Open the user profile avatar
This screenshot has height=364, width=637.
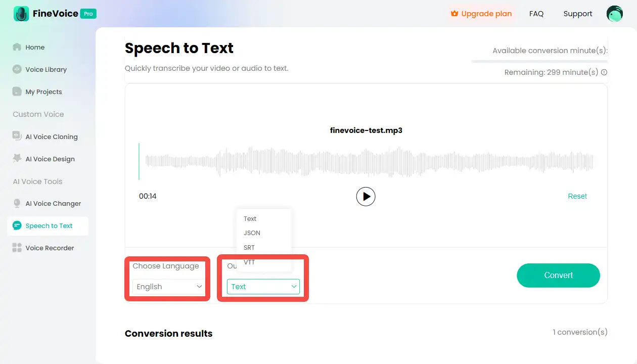[x=614, y=14]
